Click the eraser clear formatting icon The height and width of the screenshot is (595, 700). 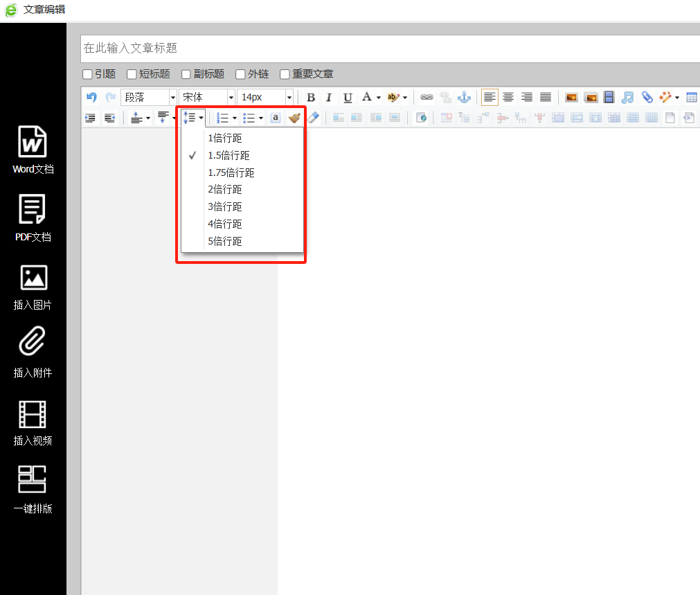[x=313, y=118]
